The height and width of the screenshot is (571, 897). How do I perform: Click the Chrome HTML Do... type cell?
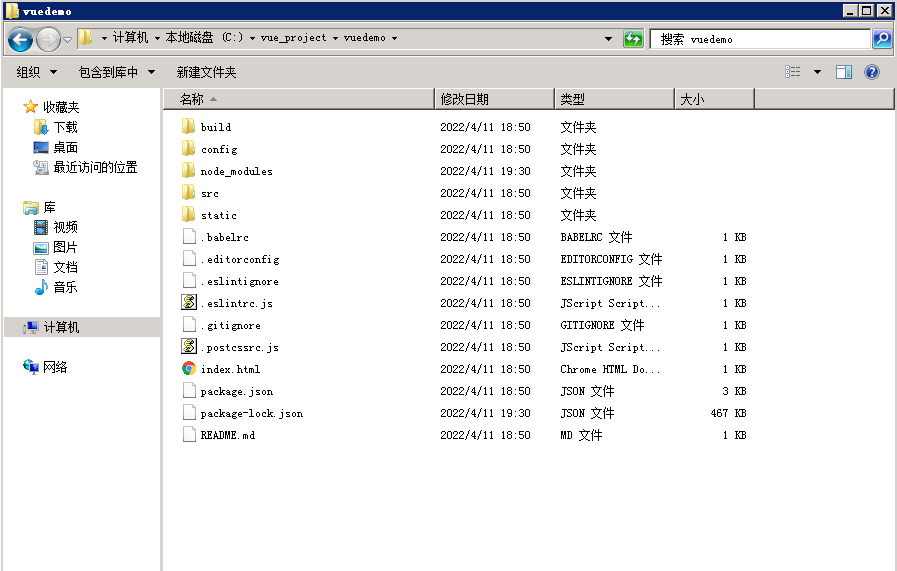(610, 369)
